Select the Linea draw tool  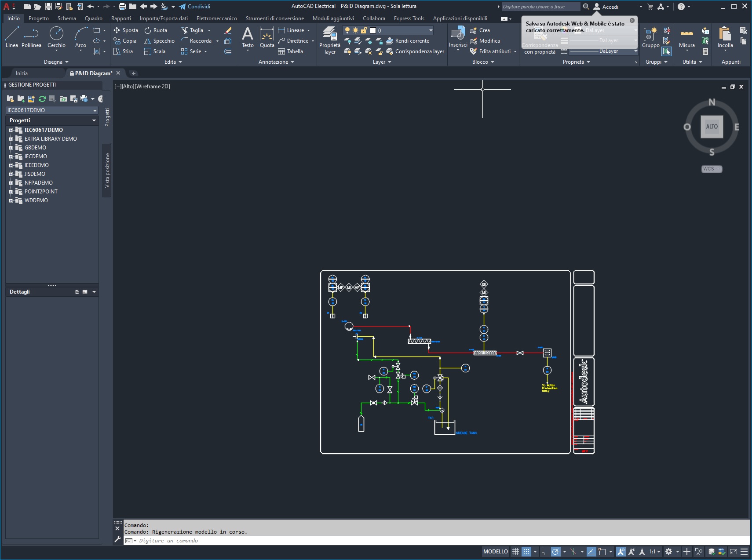pos(12,37)
